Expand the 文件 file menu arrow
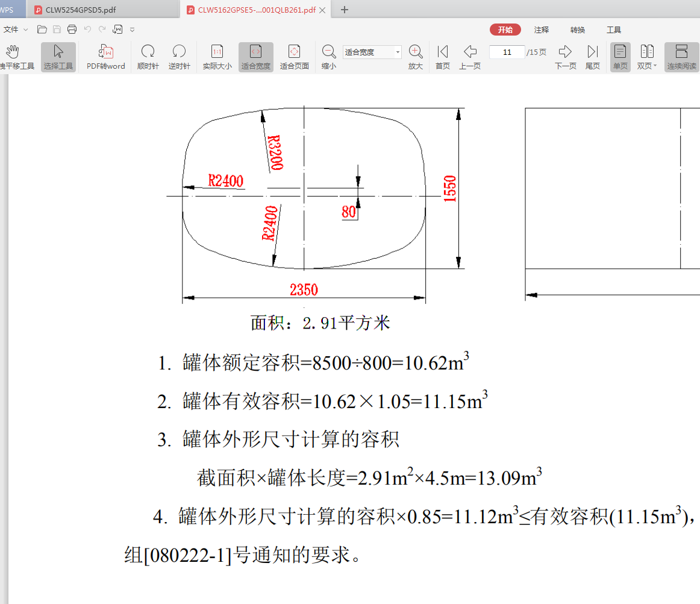The width and height of the screenshot is (700, 604). tap(25, 29)
